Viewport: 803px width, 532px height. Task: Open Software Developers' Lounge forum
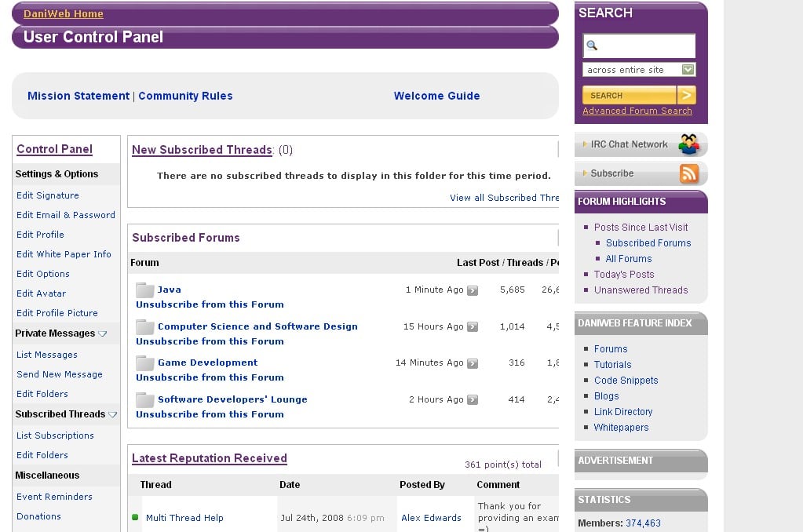(x=232, y=399)
